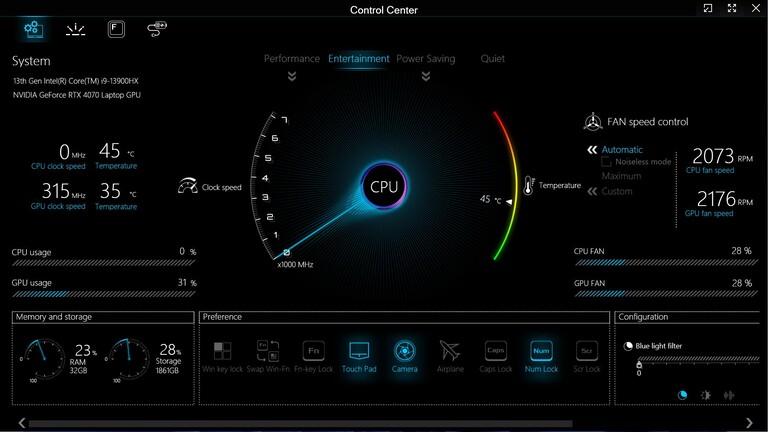768x432 pixels.
Task: Click the RAM usage gauge
Action: point(44,359)
